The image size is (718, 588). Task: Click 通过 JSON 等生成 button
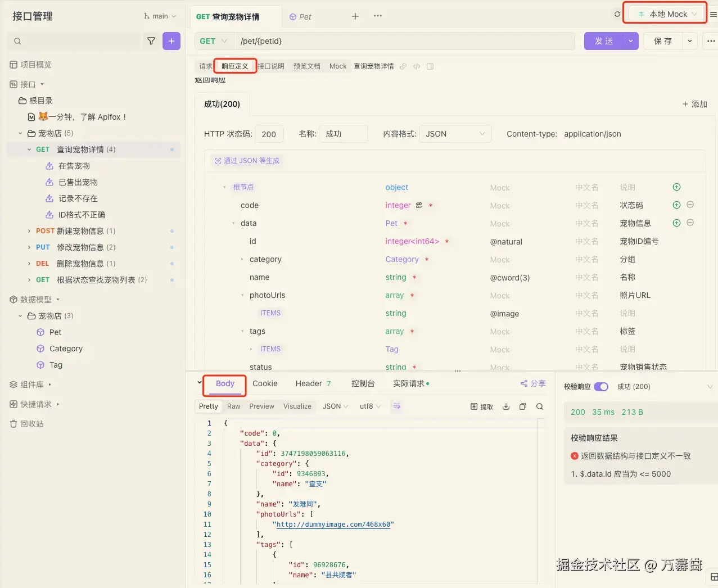pyautogui.click(x=247, y=161)
